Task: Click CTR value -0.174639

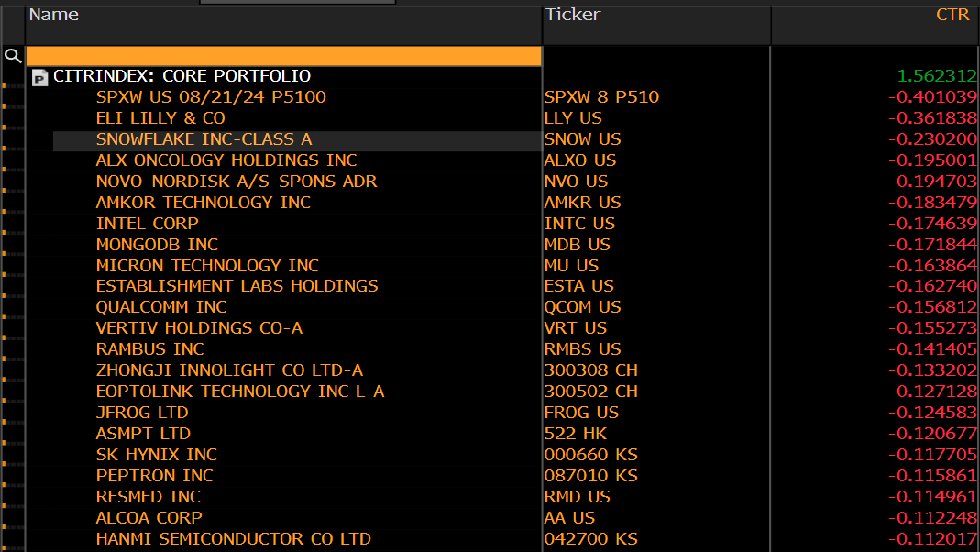Action: [x=932, y=223]
